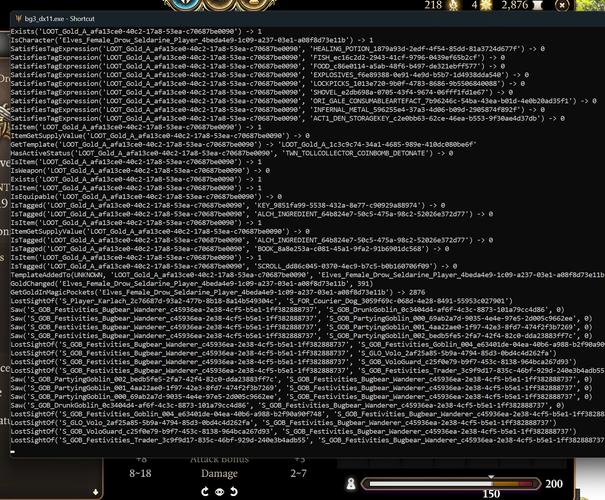Click the IsEquipable console line

click(x=146, y=196)
